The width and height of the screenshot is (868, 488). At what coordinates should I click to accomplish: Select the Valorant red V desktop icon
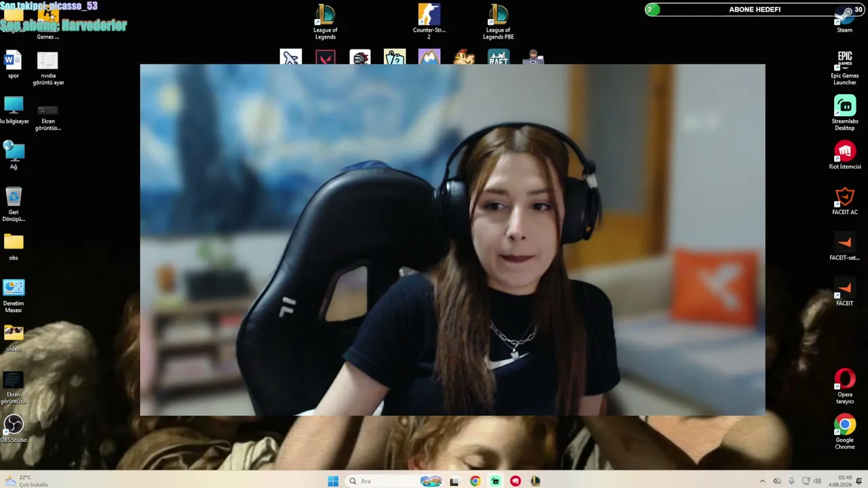(325, 57)
